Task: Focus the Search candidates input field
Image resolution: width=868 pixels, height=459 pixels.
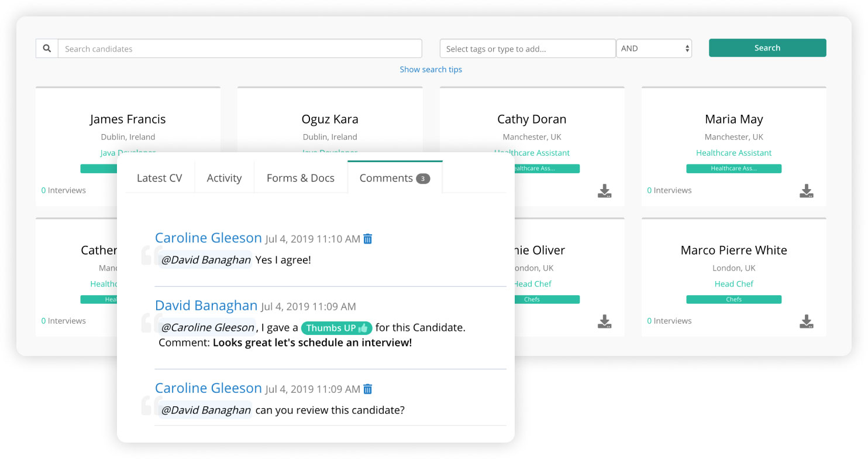Action: click(x=240, y=49)
